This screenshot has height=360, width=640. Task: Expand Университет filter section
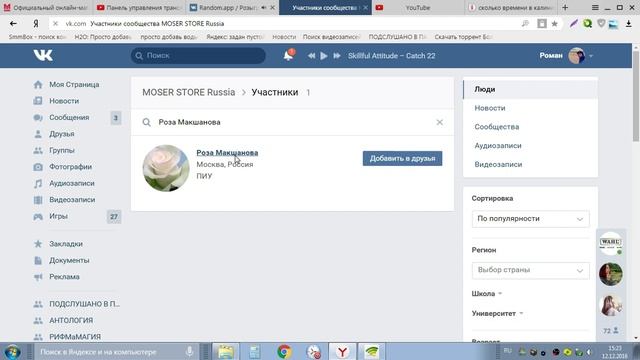coord(498,313)
